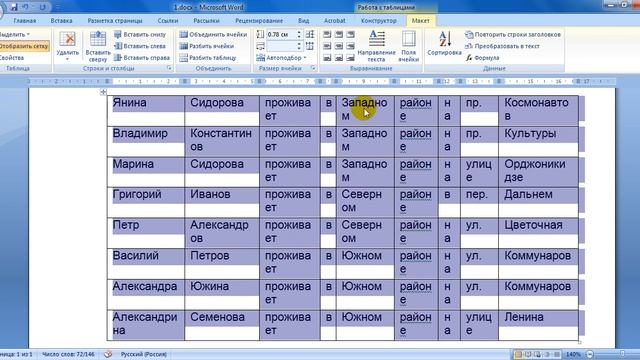Select Align Top Center alignment icon

(339, 35)
